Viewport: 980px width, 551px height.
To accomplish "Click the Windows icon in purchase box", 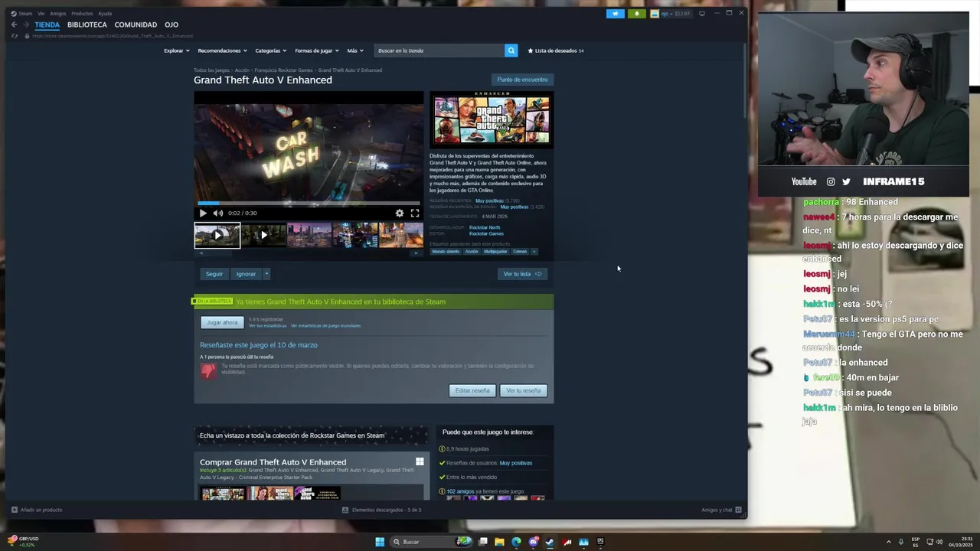I will [x=420, y=461].
